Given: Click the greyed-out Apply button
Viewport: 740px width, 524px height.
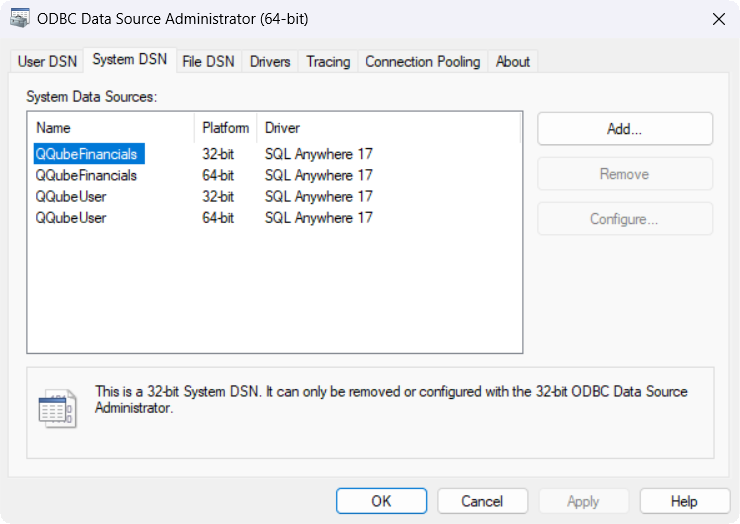Looking at the screenshot, I should pyautogui.click(x=583, y=501).
